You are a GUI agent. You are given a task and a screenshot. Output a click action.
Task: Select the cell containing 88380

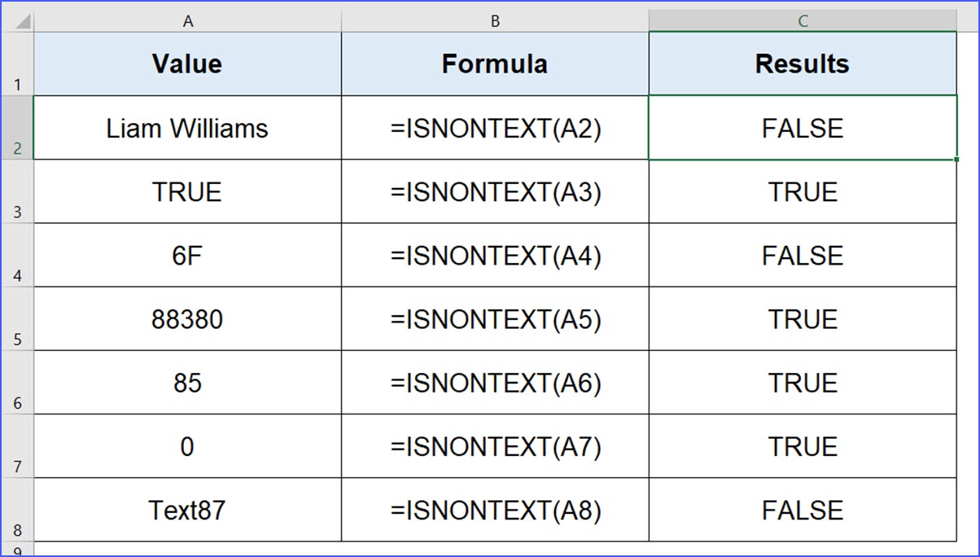(187, 318)
